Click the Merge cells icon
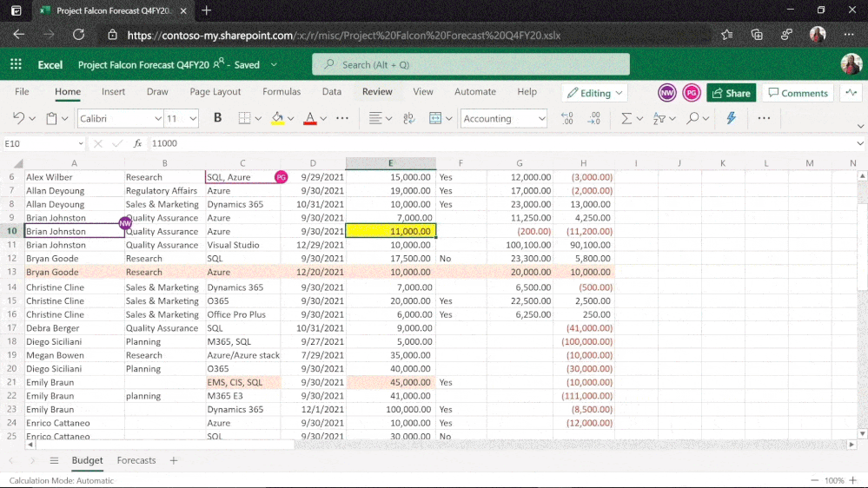The height and width of the screenshot is (488, 868). tap(435, 118)
